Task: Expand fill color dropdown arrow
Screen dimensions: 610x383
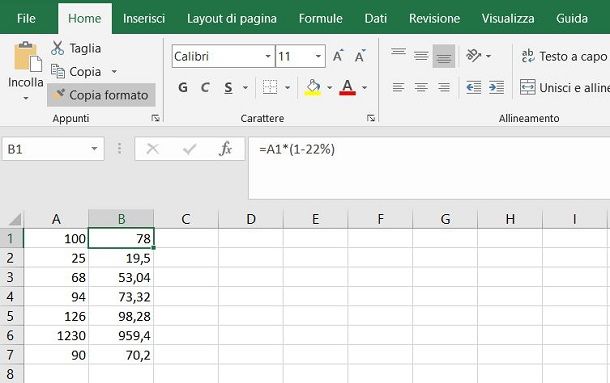Action: (330, 88)
